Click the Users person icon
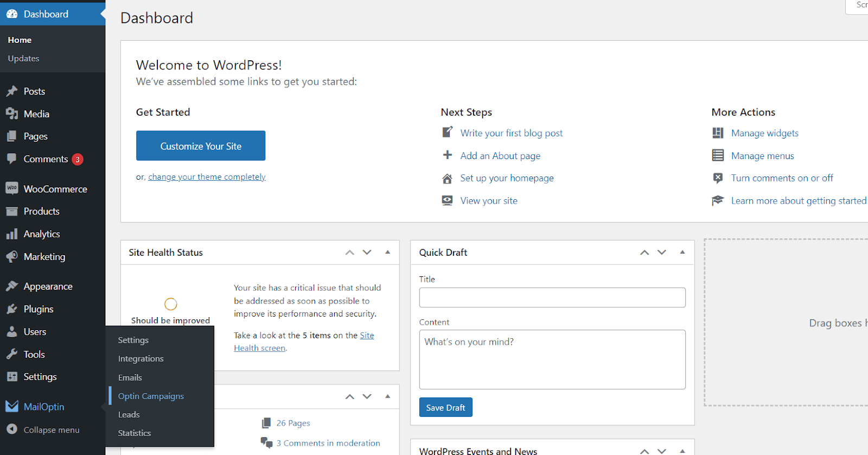This screenshot has height=455, width=868. click(12, 332)
